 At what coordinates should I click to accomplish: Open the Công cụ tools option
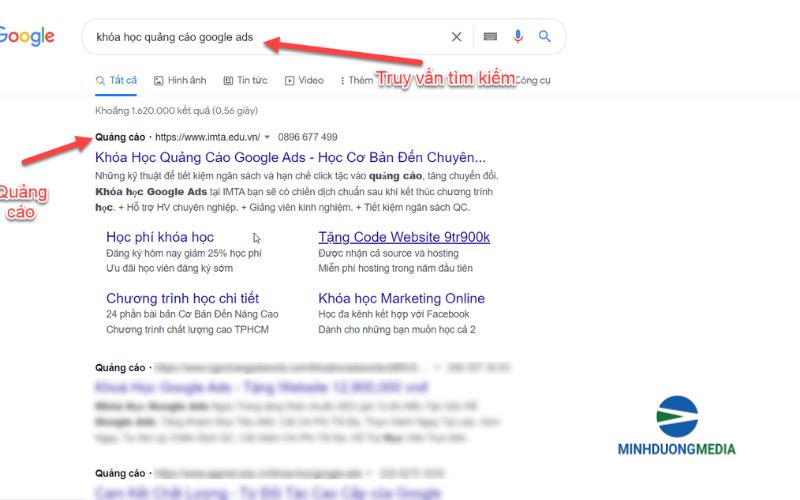[533, 80]
